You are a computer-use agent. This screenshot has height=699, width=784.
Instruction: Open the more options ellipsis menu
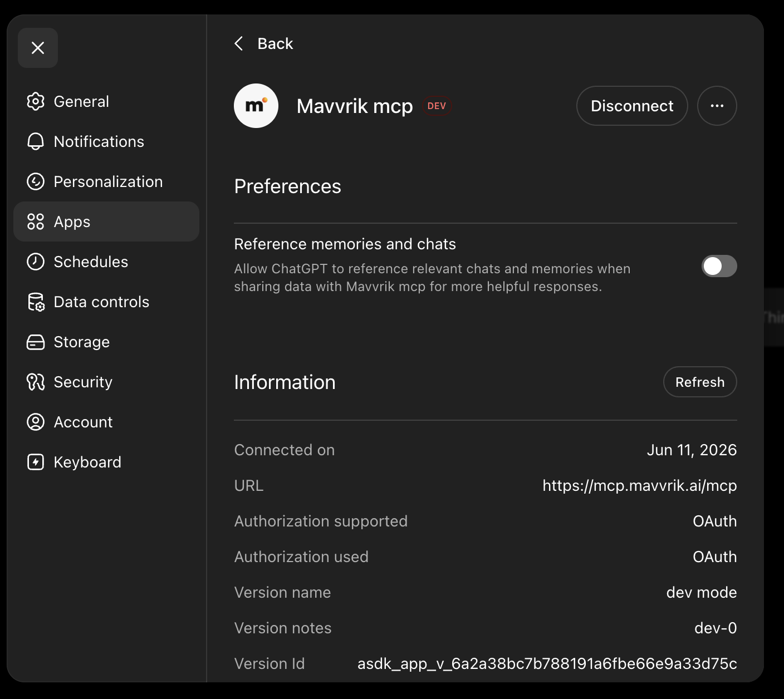717,106
